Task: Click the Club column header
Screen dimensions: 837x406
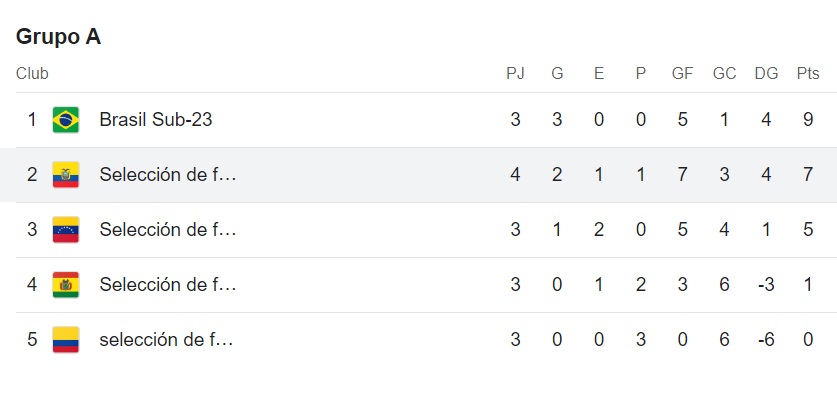Action: click(32, 73)
